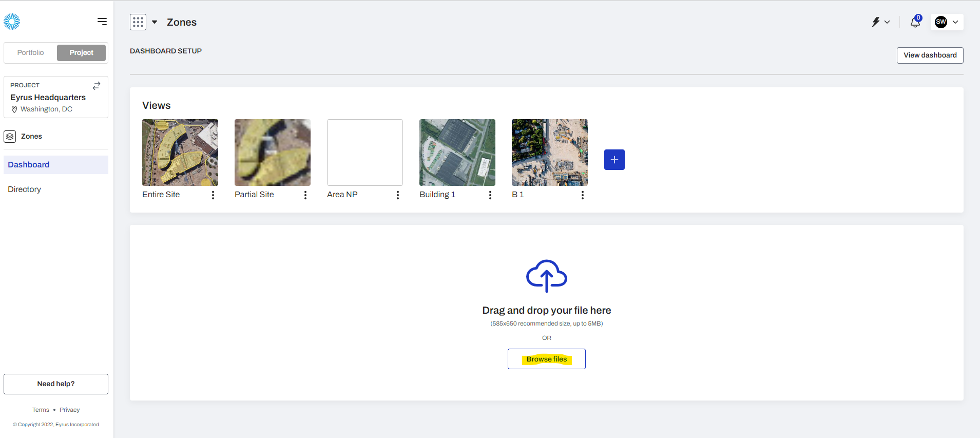Open the lightning bolt quick actions menu

pos(880,22)
